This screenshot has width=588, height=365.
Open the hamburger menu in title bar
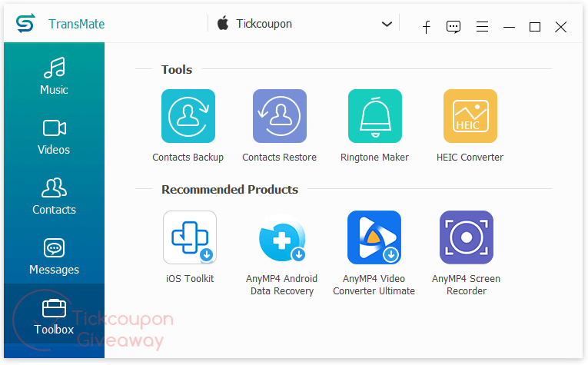pos(482,27)
